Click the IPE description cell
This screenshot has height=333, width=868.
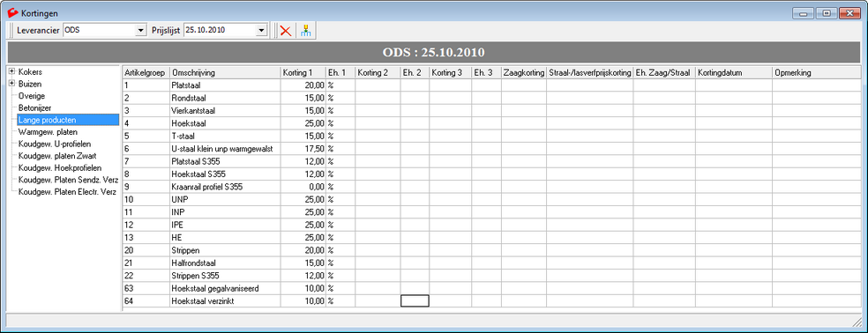tap(225, 226)
